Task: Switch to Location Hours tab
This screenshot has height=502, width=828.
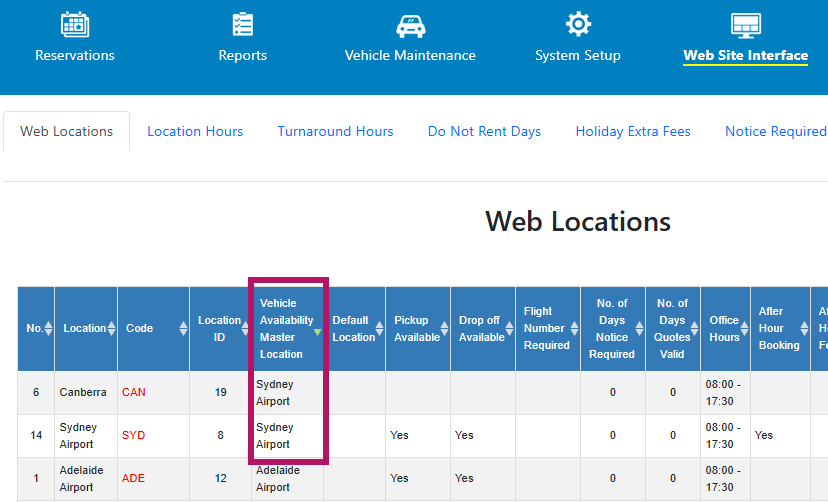Action: click(x=195, y=131)
